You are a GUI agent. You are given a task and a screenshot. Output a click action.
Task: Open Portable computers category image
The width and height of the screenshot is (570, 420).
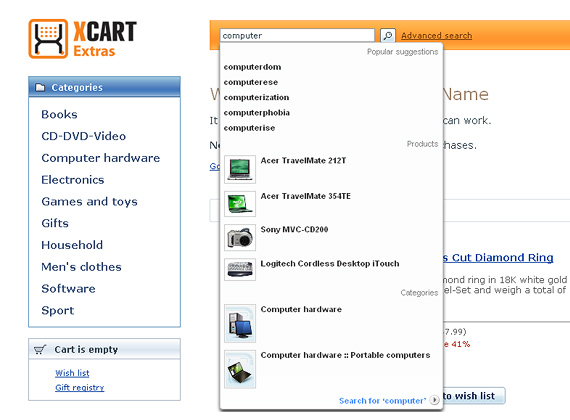pos(240,369)
